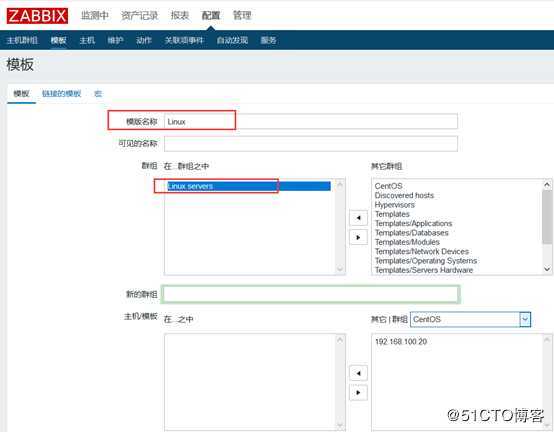Go to 关联项事件 submenu item

point(184,40)
